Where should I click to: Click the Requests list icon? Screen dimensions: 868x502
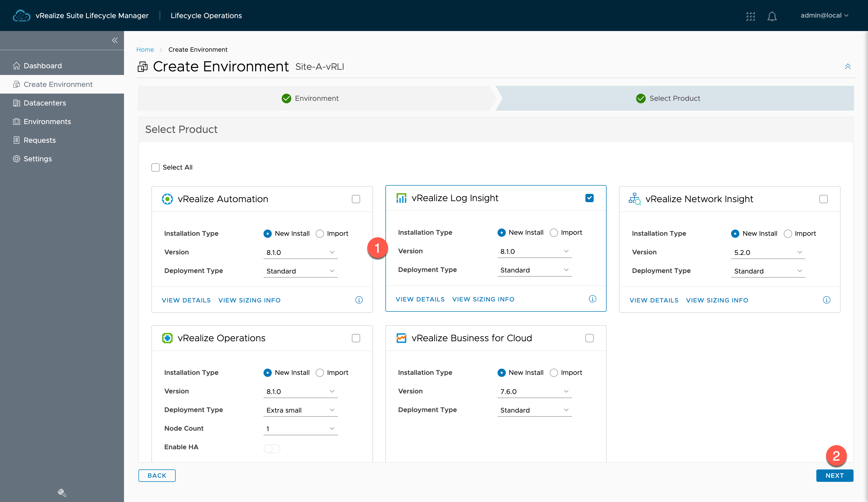point(16,140)
